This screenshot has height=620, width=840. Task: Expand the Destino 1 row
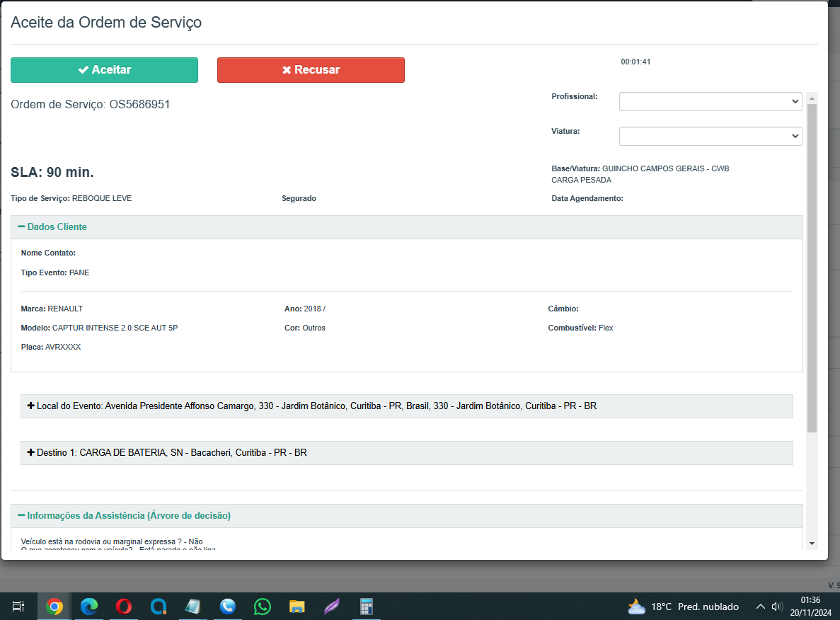pyautogui.click(x=407, y=453)
